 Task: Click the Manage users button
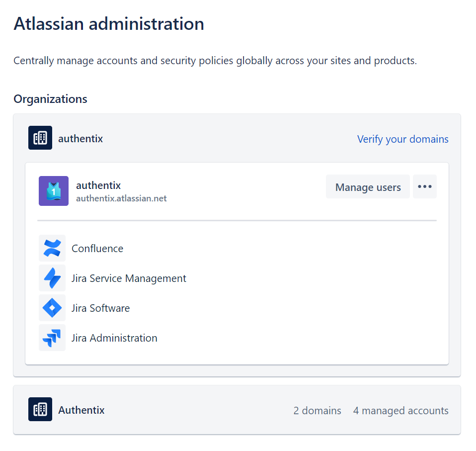coord(368,186)
